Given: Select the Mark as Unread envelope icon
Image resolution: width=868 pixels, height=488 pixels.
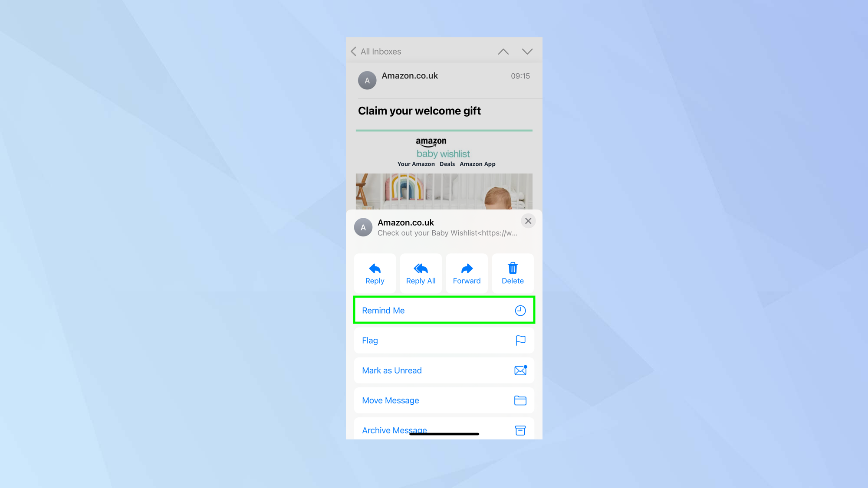Looking at the screenshot, I should point(520,370).
